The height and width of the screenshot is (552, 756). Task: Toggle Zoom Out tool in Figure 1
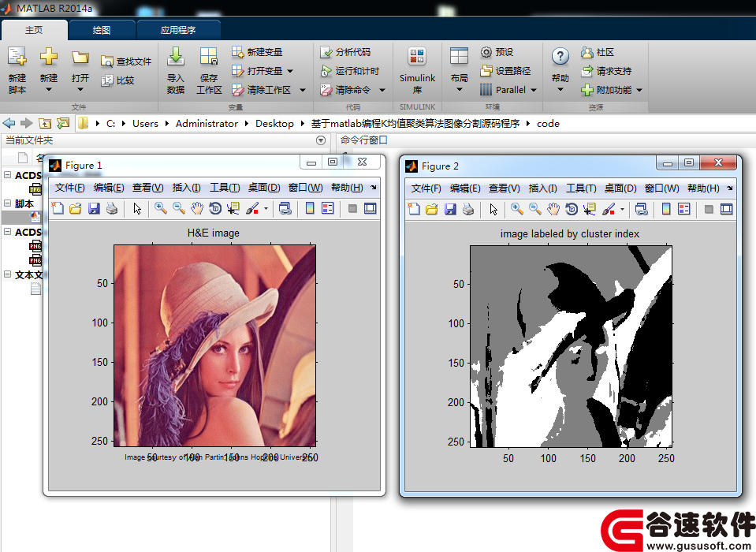179,208
